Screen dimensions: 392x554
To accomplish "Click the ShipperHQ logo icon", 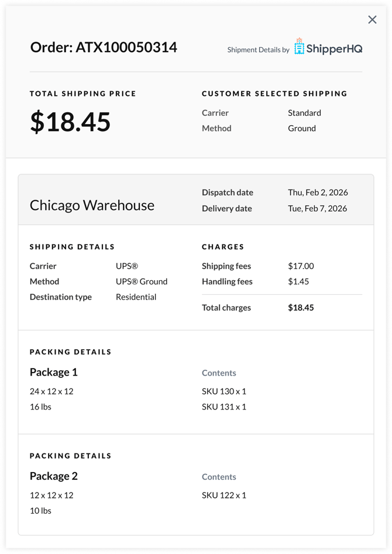I will click(x=300, y=47).
